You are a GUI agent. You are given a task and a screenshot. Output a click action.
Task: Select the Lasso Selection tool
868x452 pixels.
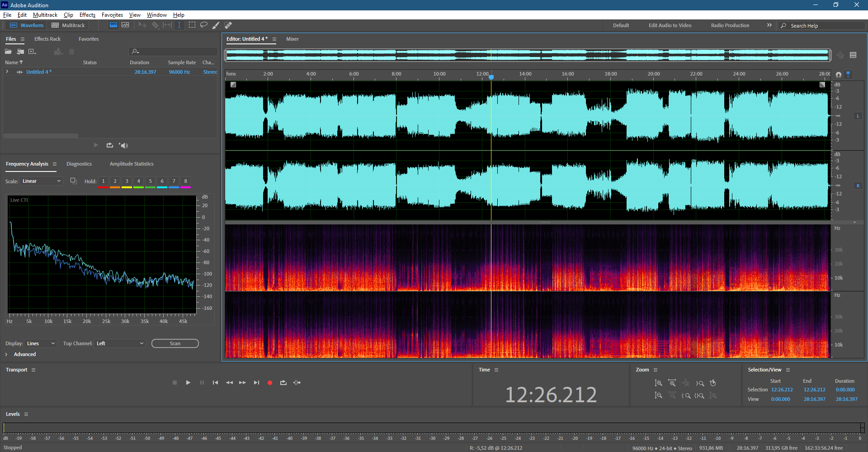tap(204, 25)
